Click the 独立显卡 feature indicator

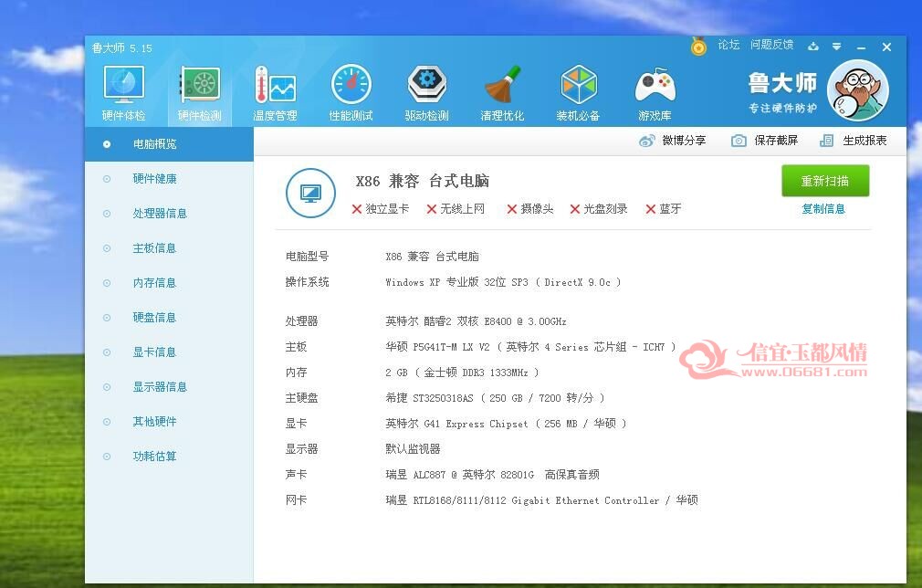pyautogui.click(x=381, y=209)
